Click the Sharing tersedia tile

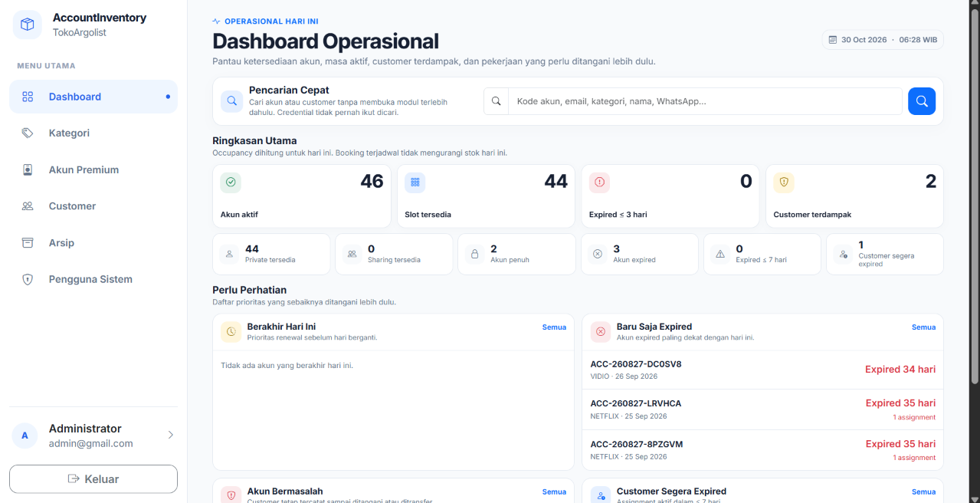click(394, 254)
